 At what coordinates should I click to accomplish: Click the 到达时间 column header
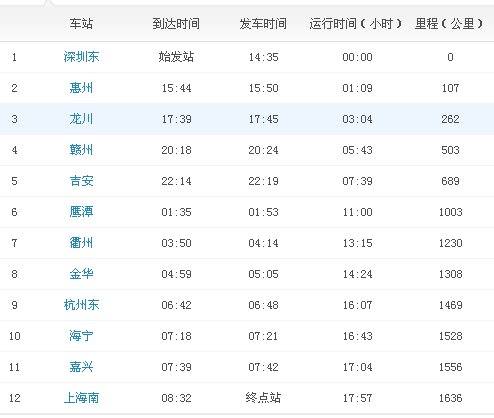click(x=176, y=24)
